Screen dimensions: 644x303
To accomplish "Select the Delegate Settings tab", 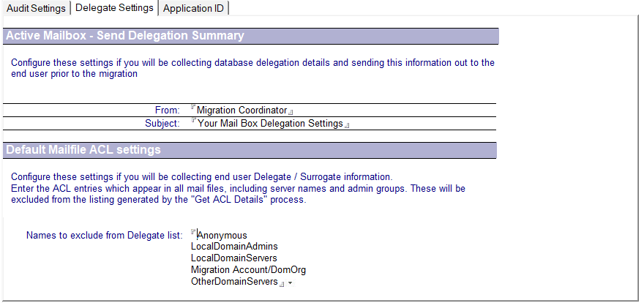I will click(x=114, y=7).
